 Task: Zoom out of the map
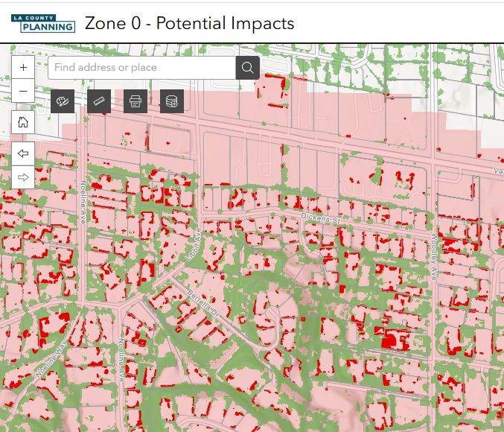[23, 91]
